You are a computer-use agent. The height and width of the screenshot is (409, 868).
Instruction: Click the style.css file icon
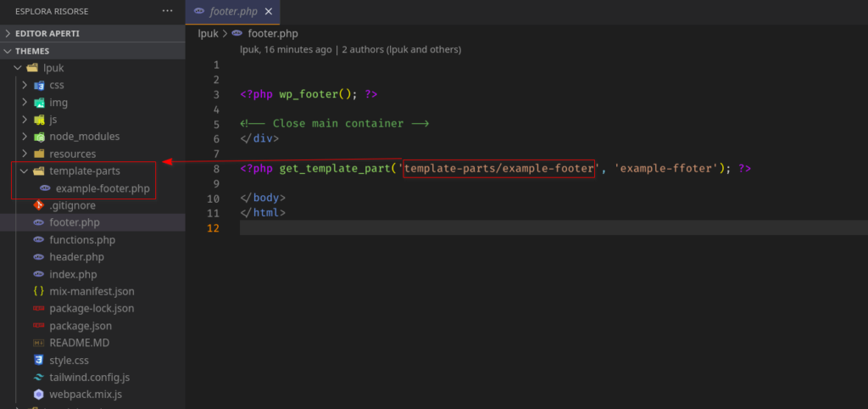[x=39, y=361]
